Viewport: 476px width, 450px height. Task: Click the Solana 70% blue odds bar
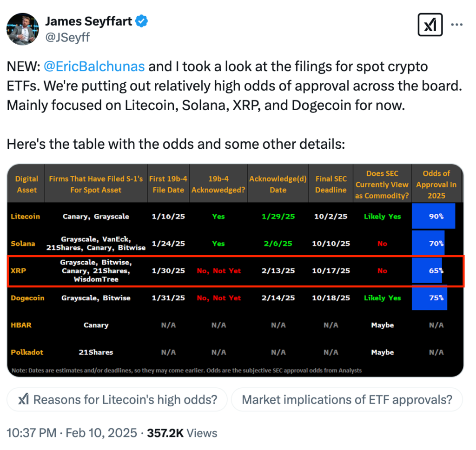[428, 243]
